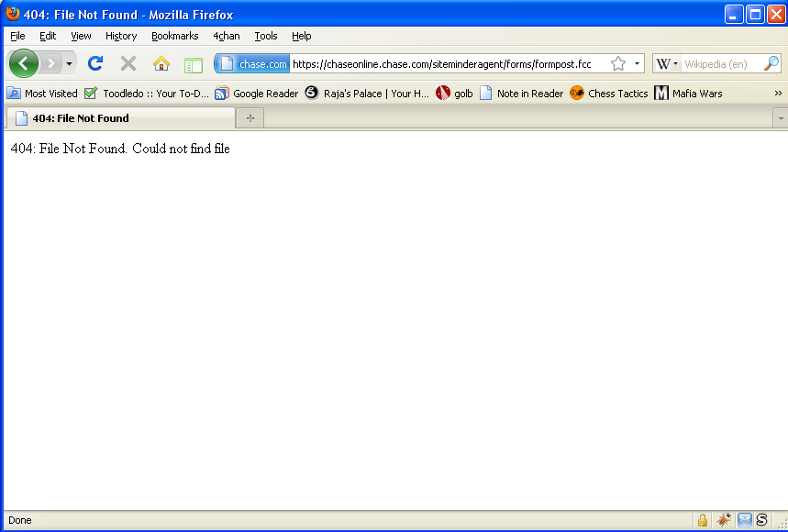Open the Wikipedia search engine selector
This screenshot has width=788, height=532.
click(x=667, y=63)
